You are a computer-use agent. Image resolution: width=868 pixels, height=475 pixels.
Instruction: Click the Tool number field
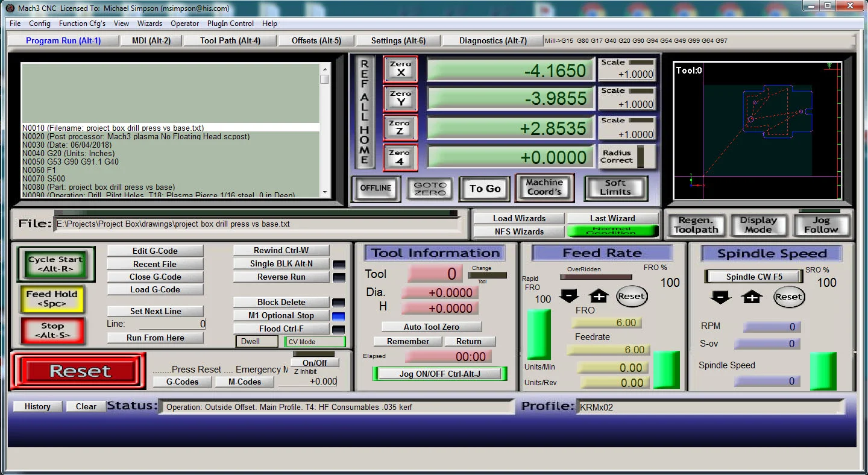tap(435, 274)
